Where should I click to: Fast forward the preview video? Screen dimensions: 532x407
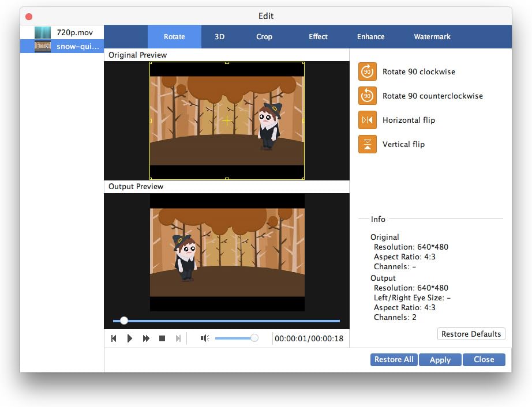pos(146,338)
